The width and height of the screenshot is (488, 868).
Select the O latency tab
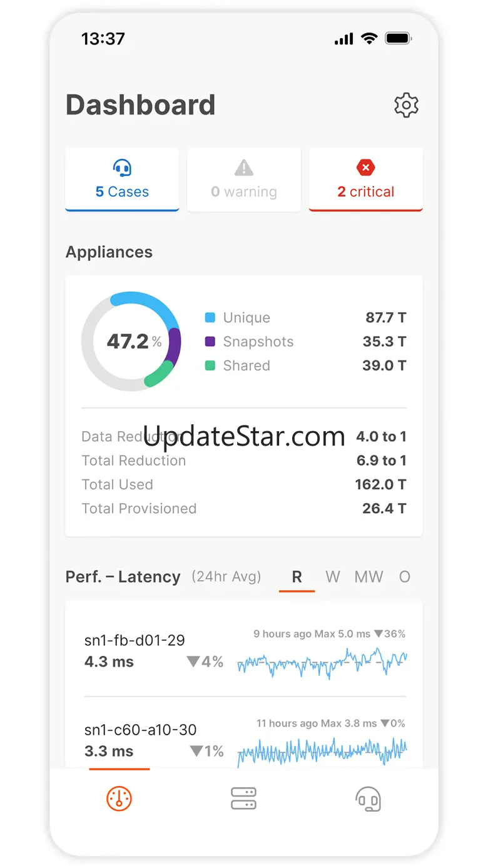coord(405,577)
